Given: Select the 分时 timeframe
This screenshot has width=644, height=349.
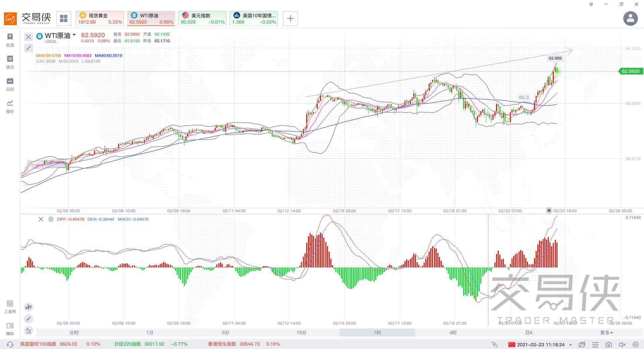Looking at the screenshot, I should click(x=74, y=333).
